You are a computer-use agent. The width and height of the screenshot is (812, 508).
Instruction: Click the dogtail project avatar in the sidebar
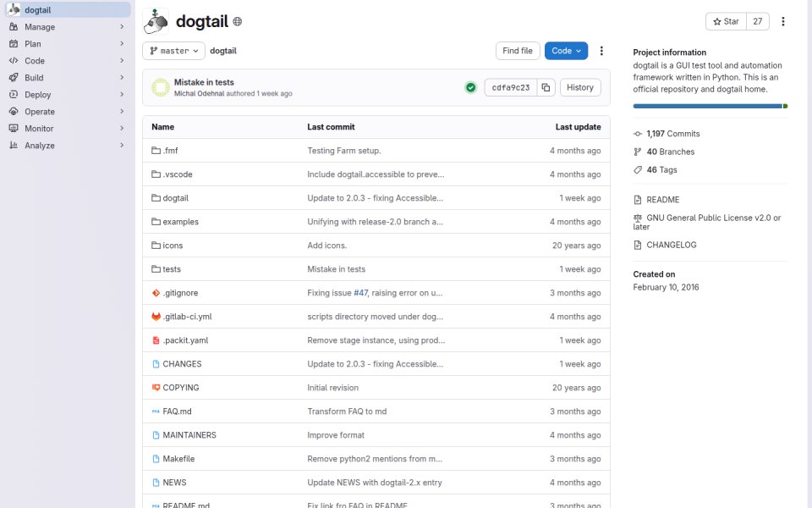click(14, 9)
